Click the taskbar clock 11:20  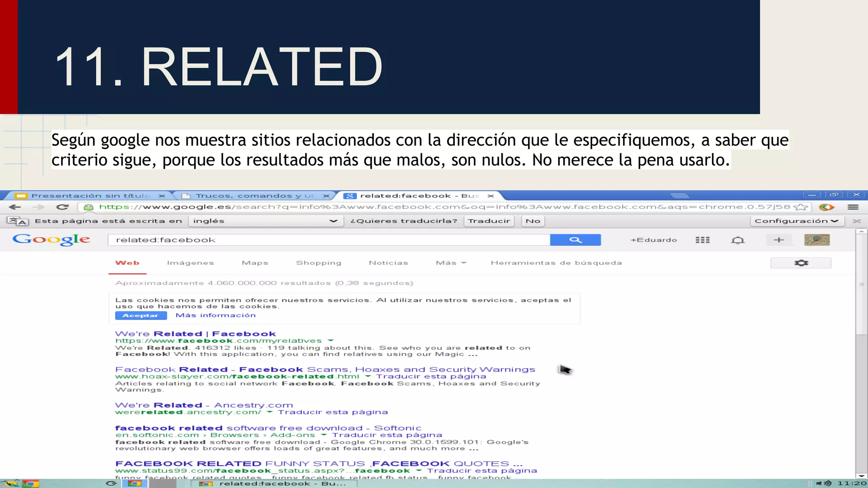pos(852,483)
